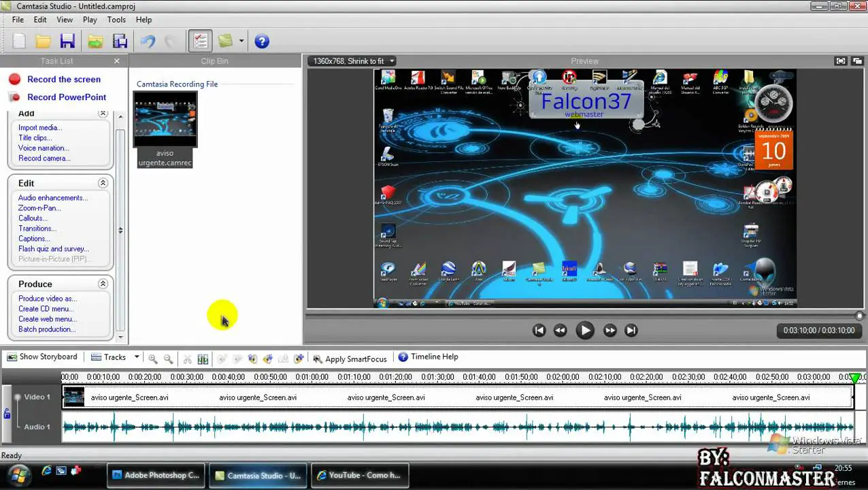
Task: Open a project using the yellow folder icon
Action: tap(44, 42)
